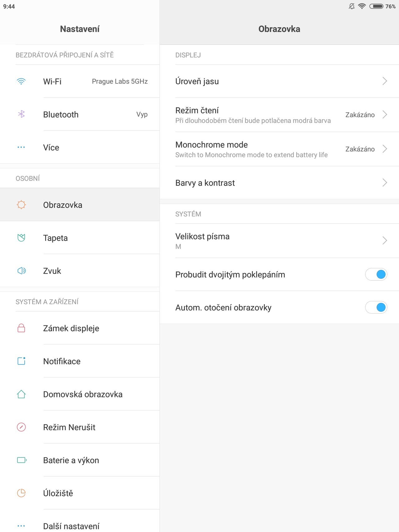This screenshot has width=399, height=532.
Task: Open Barvy a kontrast chevron
Action: pyautogui.click(x=385, y=183)
